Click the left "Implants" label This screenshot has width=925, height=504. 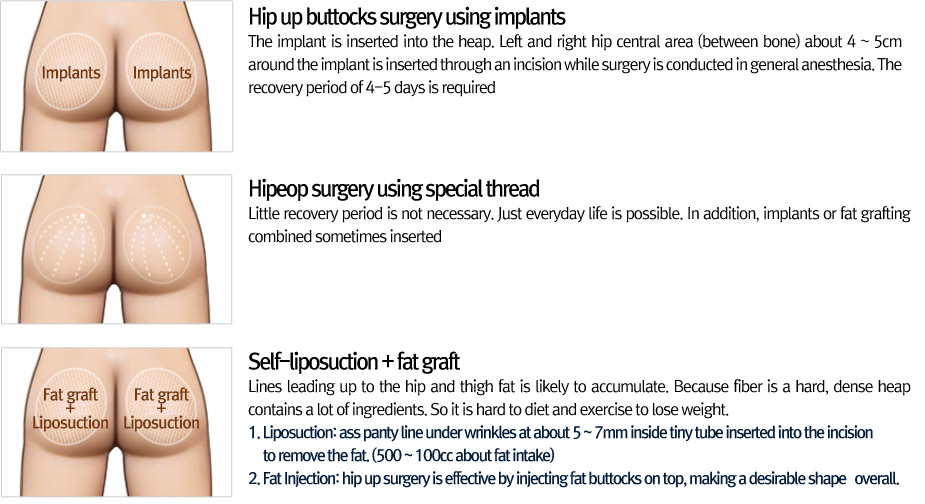[71, 73]
